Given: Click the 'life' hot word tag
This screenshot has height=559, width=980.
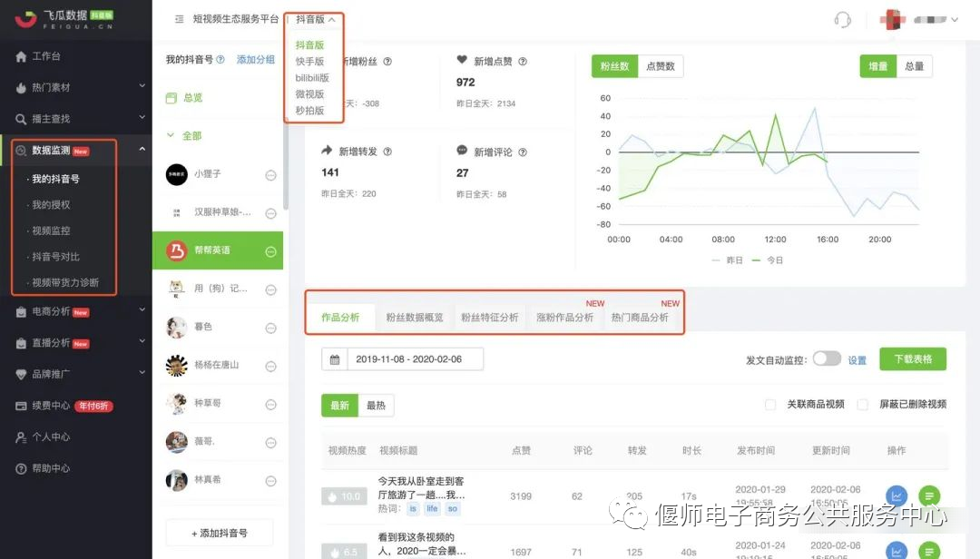Looking at the screenshot, I should 432,509.
